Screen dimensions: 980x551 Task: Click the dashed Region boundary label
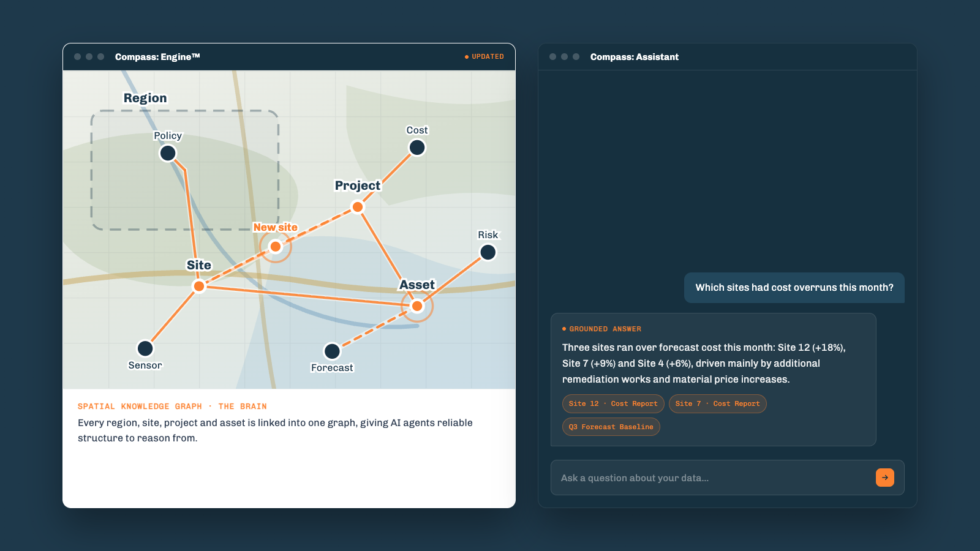tap(145, 98)
